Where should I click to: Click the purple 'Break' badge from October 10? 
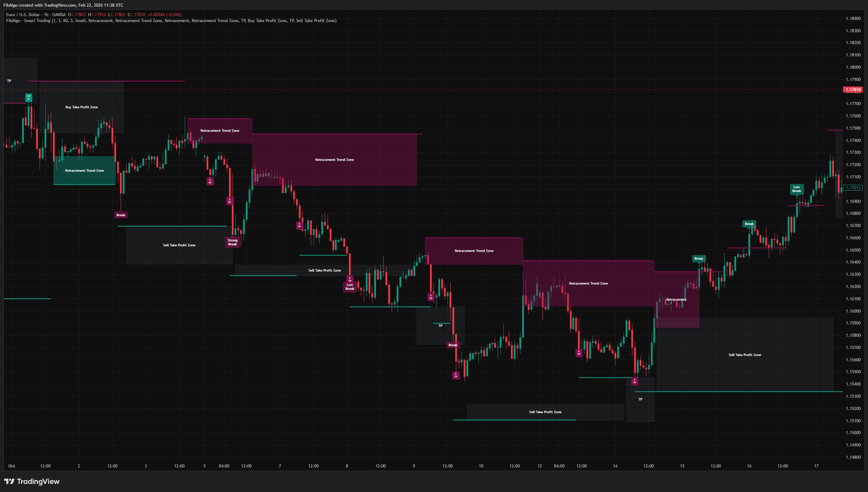point(452,345)
